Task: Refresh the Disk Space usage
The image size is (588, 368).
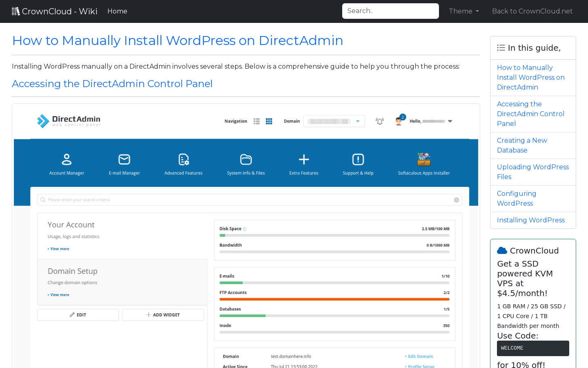Action: point(244,229)
